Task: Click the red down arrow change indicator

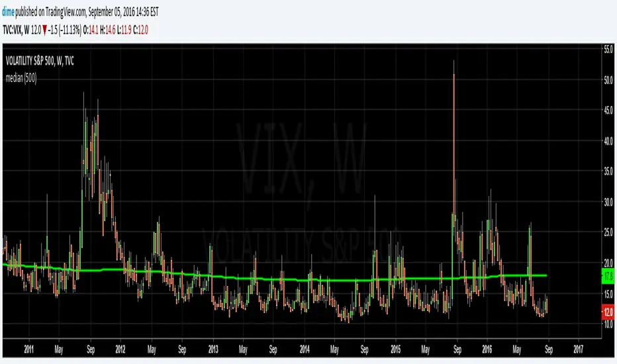Action: pos(44,30)
